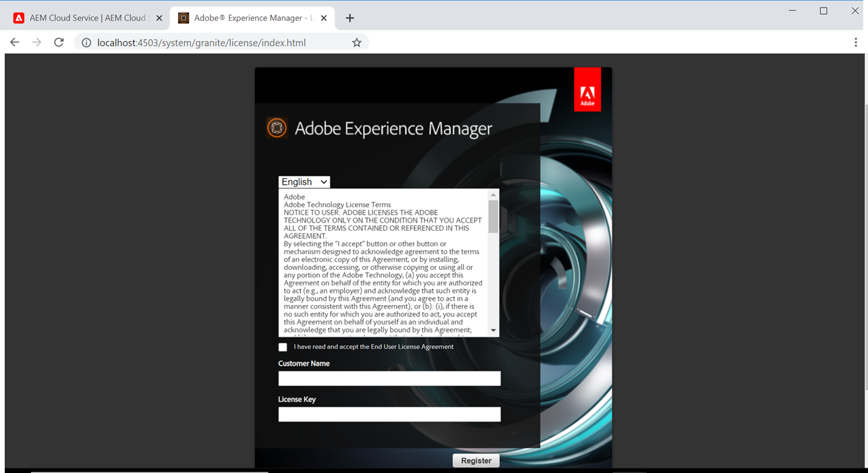Viewport: 868px width, 473px height.
Task: Switch to the AEM Cloud Service tab
Action: pyautogui.click(x=87, y=18)
